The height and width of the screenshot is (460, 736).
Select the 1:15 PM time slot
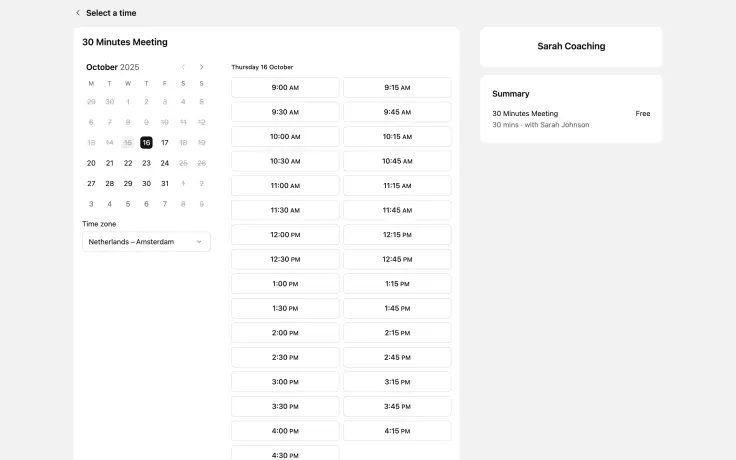coord(397,284)
